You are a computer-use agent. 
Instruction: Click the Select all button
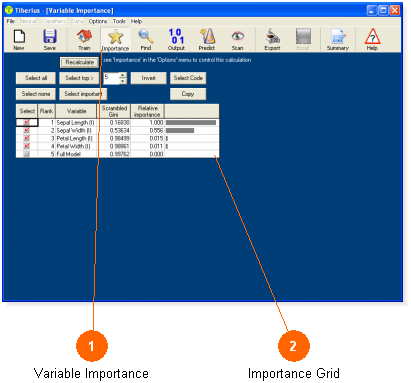coord(36,78)
